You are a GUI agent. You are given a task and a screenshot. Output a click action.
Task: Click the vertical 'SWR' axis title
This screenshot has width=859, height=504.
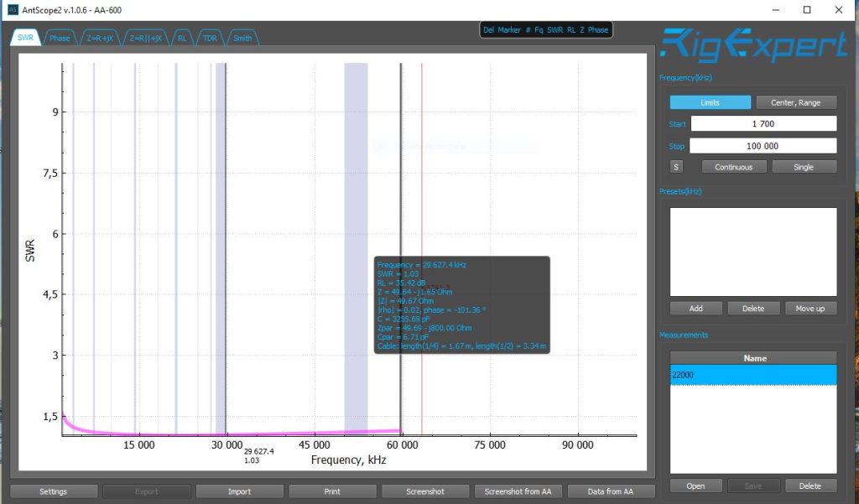pyautogui.click(x=30, y=251)
